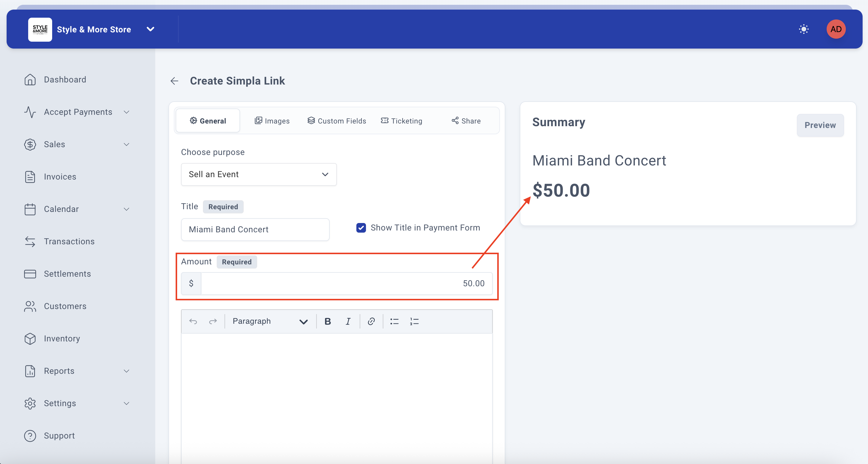Toggle the light/dark theme sun icon
Image resolution: width=868 pixels, height=464 pixels.
tap(804, 29)
